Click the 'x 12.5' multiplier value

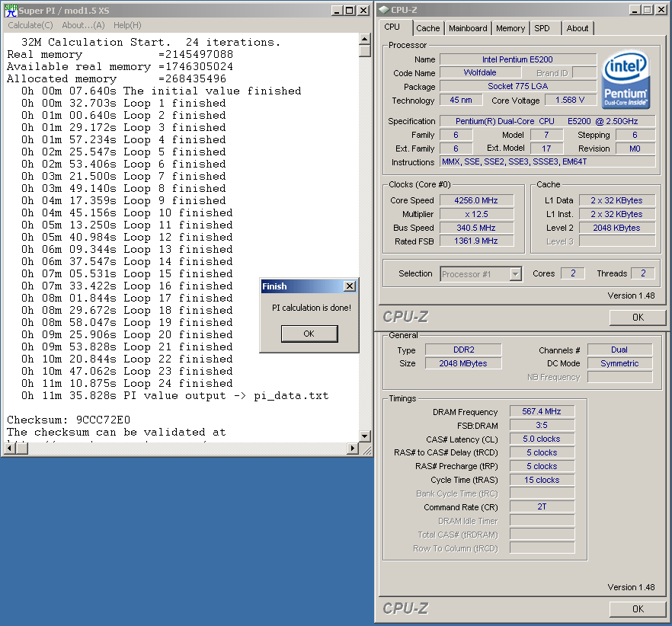[476, 214]
